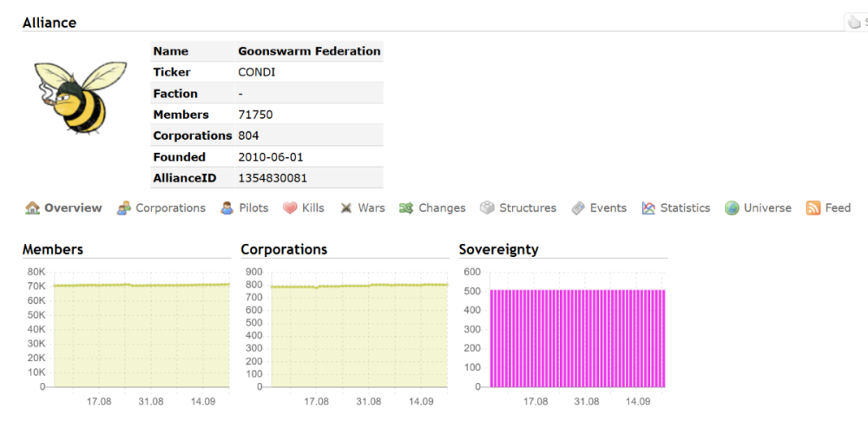The image size is (868, 422).
Task: Click the Sovereignty chart heading
Action: pos(499,249)
